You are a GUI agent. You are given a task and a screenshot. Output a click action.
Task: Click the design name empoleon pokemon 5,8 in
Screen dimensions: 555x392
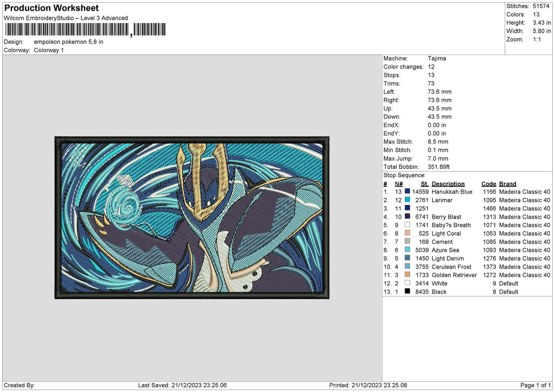[68, 42]
